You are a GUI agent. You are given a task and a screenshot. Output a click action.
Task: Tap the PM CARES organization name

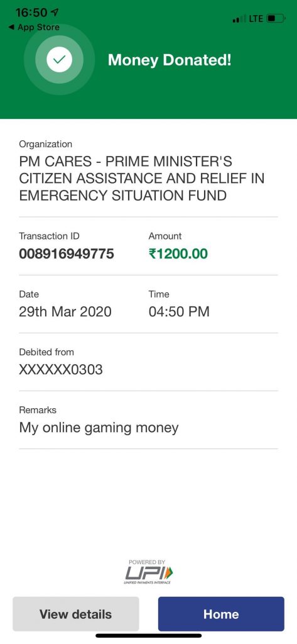[x=141, y=178]
